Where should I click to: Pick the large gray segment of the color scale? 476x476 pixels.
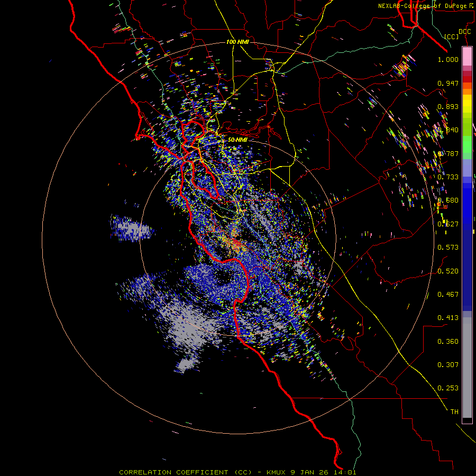467,368
